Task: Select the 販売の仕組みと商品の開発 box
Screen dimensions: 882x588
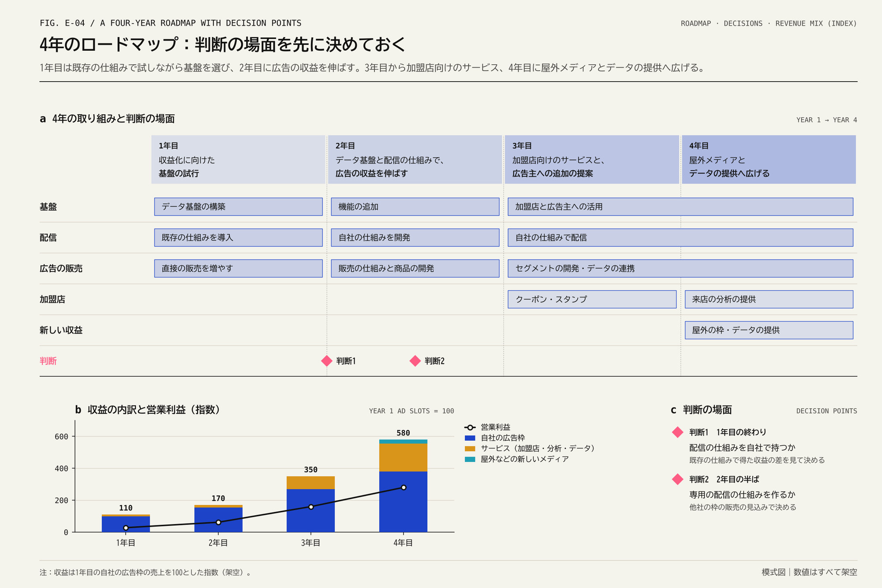Action: [x=415, y=268]
